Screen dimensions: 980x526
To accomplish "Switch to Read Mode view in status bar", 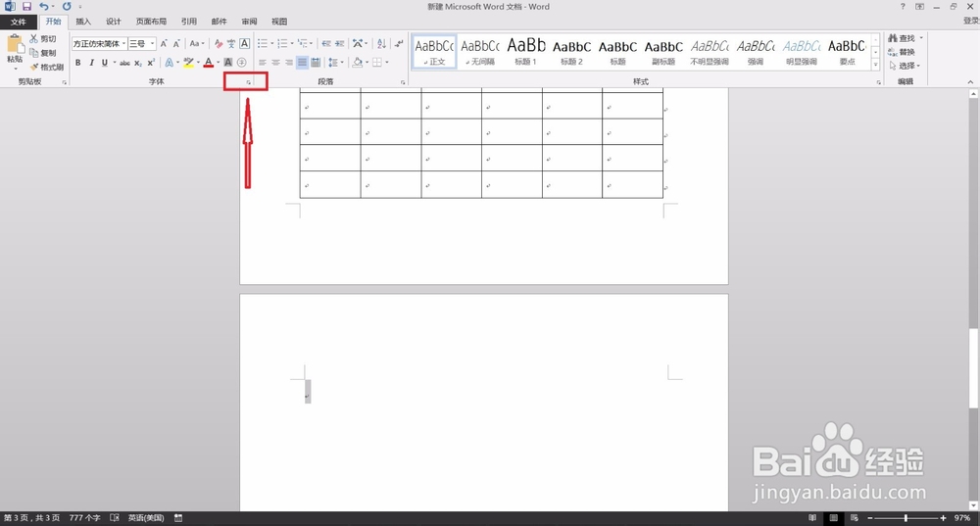I will (812, 518).
